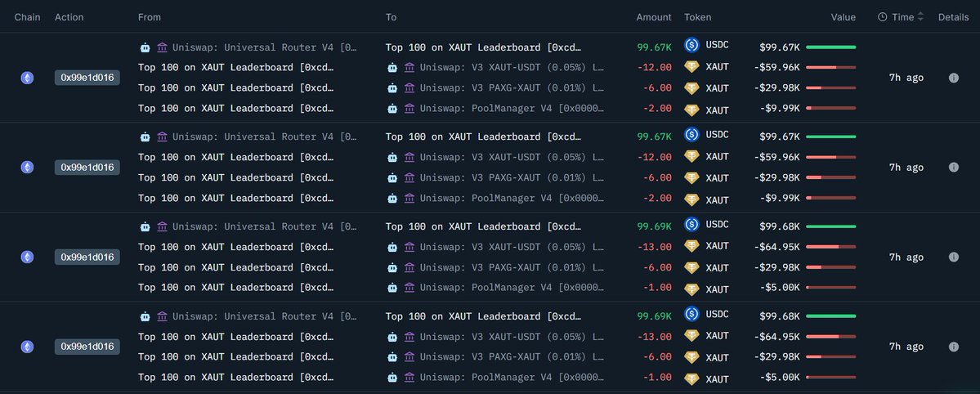980x394 pixels.
Task: Click the clock icon beside Time header
Action: point(882,17)
